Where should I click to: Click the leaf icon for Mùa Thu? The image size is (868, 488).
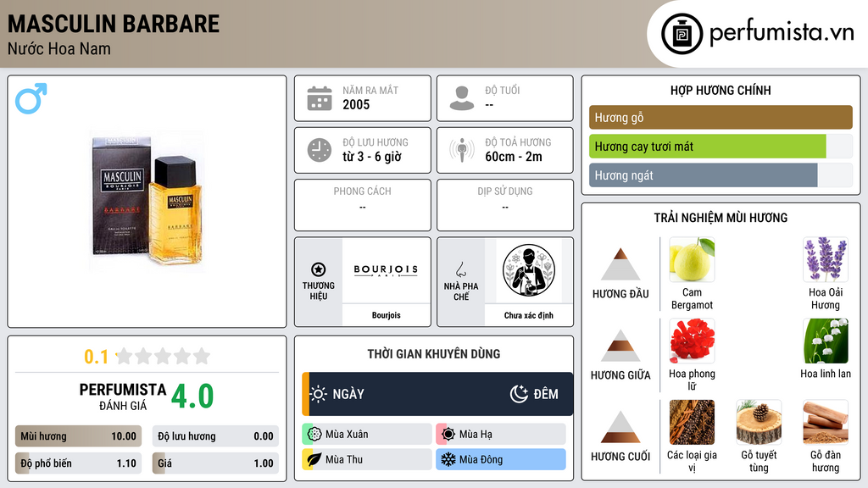click(x=314, y=459)
